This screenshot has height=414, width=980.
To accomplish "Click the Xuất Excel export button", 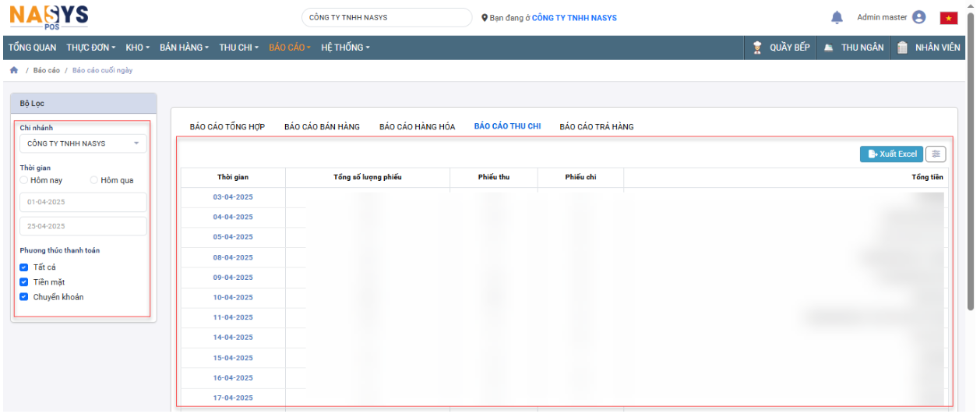I will point(891,154).
